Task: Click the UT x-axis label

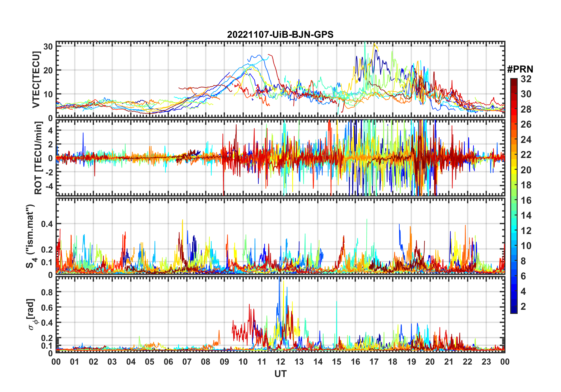Action: (x=280, y=374)
